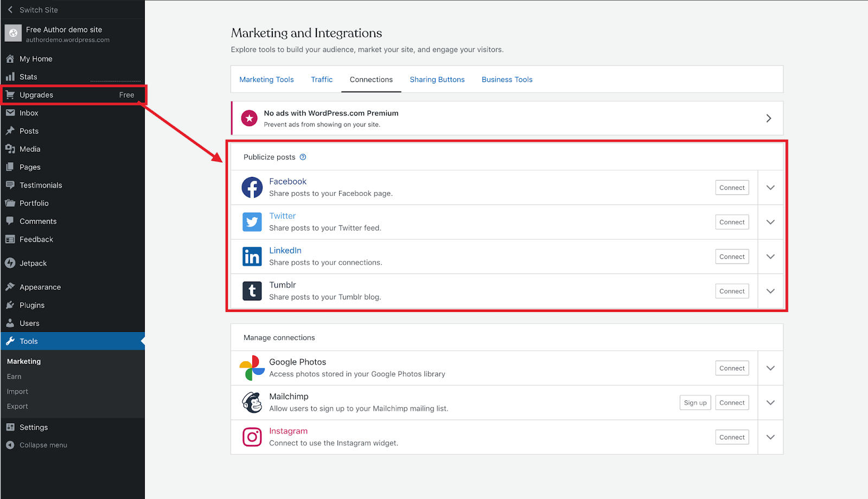This screenshot has width=868, height=499.
Task: Expand the Google Photos connection row
Action: pyautogui.click(x=770, y=368)
